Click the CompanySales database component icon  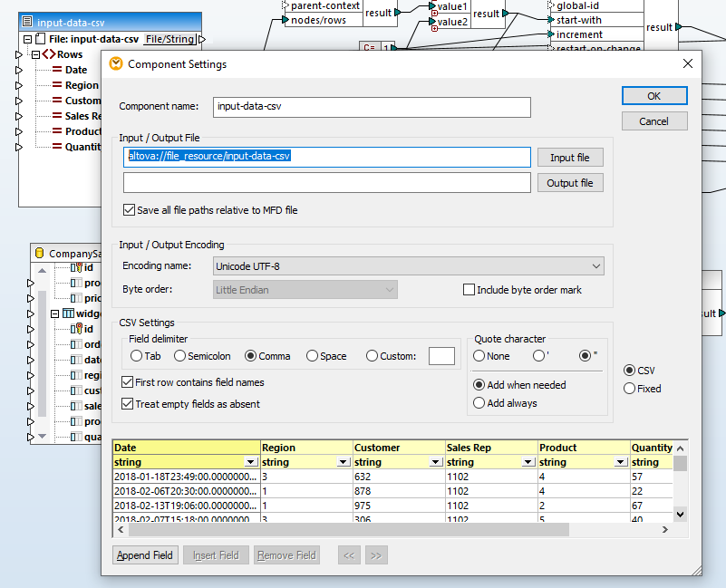[x=38, y=254]
